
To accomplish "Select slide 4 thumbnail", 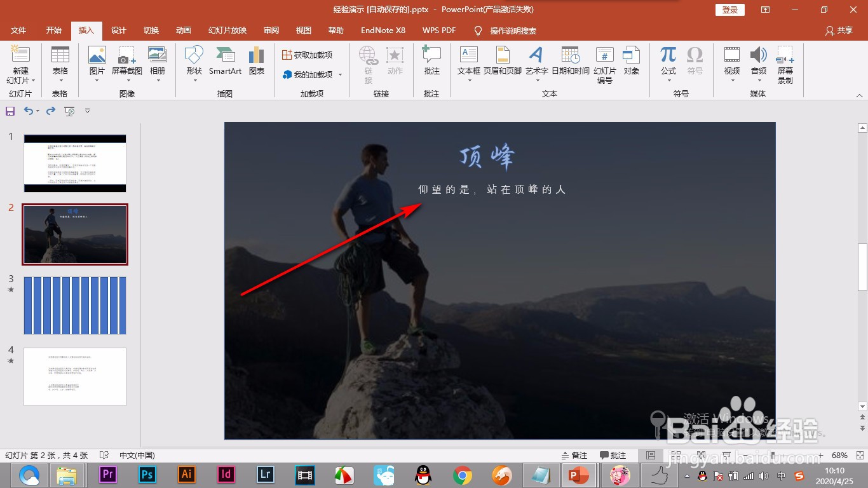I will click(75, 377).
